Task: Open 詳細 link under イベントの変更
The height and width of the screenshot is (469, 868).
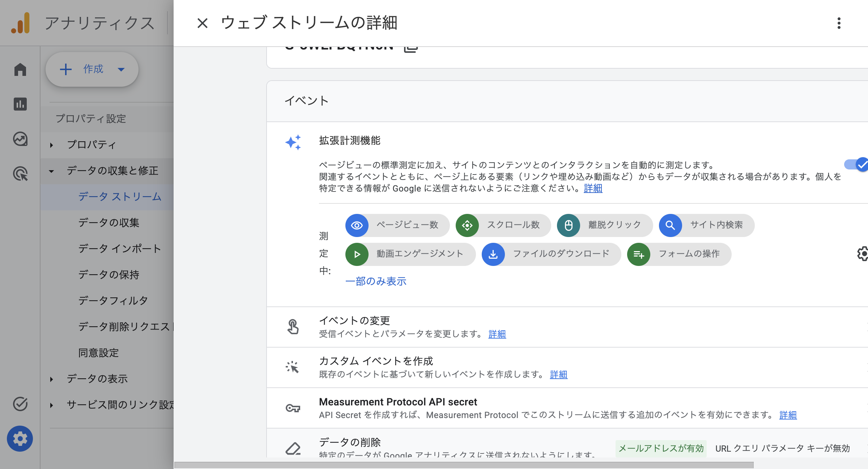Action: [x=497, y=334]
